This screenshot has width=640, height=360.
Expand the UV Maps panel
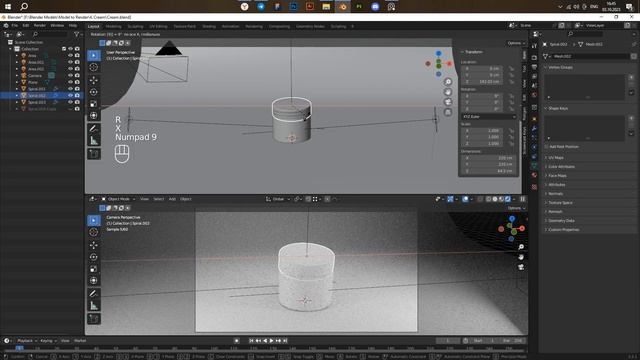556,158
